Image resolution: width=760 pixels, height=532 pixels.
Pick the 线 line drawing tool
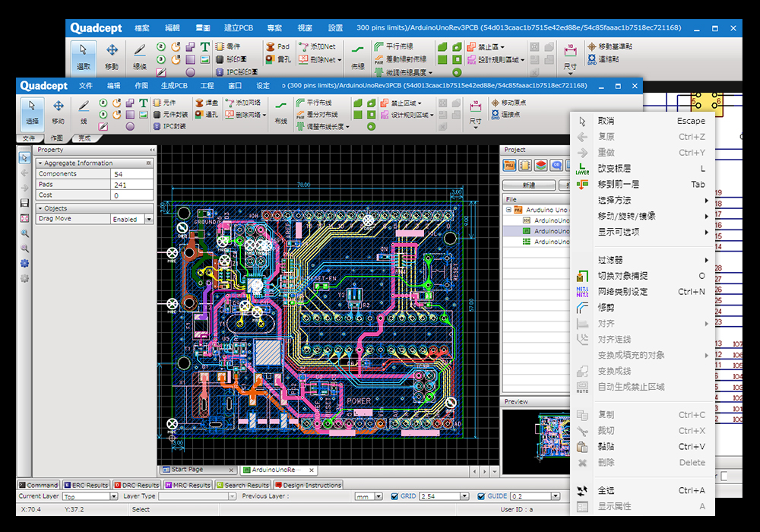pos(84,112)
